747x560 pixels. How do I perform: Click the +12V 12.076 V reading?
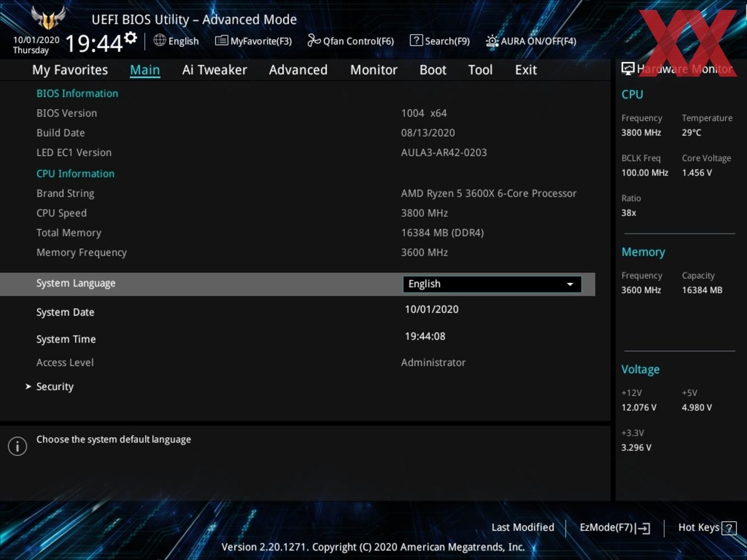coord(639,407)
